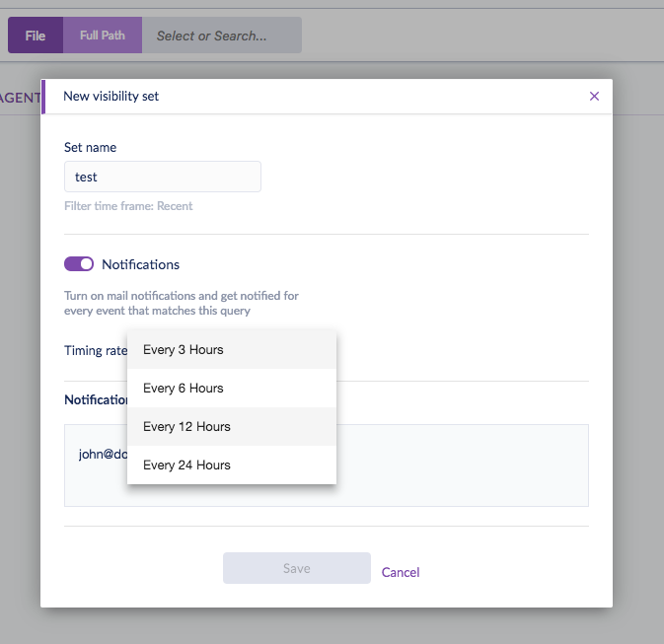The width and height of the screenshot is (664, 644).
Task: Click the Notifications label text
Action: 141,264
